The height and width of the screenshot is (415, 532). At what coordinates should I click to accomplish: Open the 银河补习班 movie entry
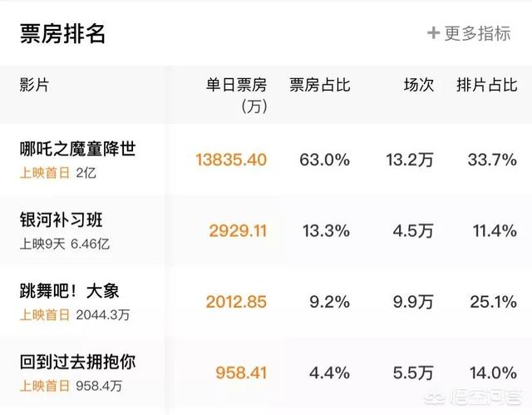(x=61, y=220)
